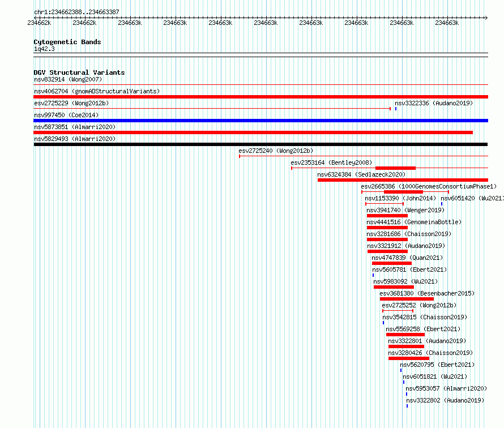Image resolution: width=504 pixels, height=428 pixels.
Task: Select nsv3322801 (Audano2019) label
Action: pyautogui.click(x=427, y=341)
